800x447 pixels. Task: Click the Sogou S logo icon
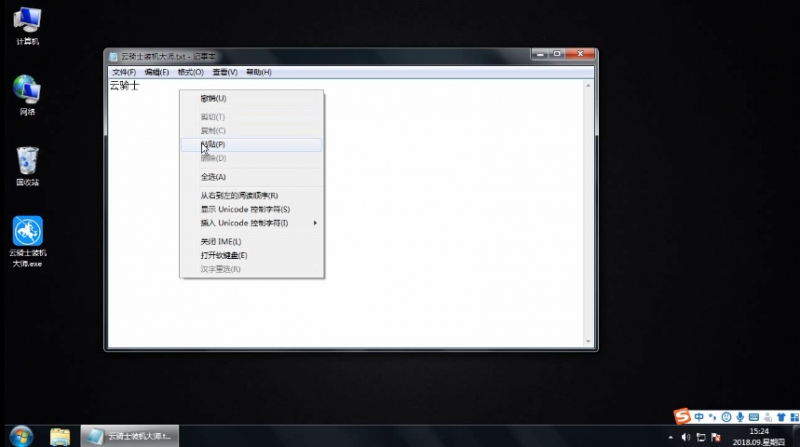tap(682, 416)
